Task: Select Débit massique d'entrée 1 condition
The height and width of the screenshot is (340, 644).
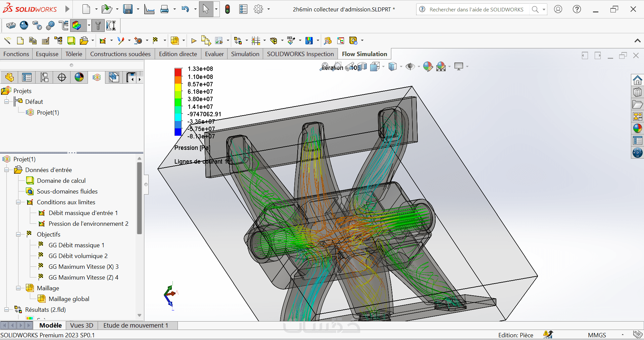Action: 83,213
